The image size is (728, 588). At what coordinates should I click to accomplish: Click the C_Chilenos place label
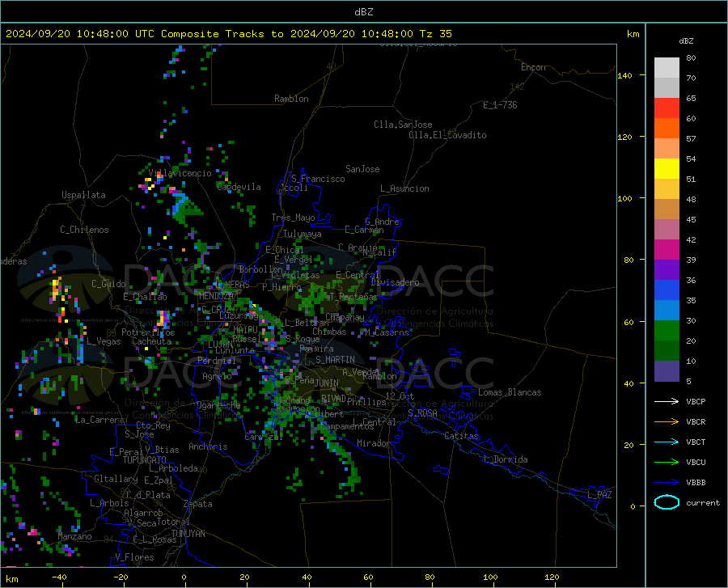click(84, 230)
